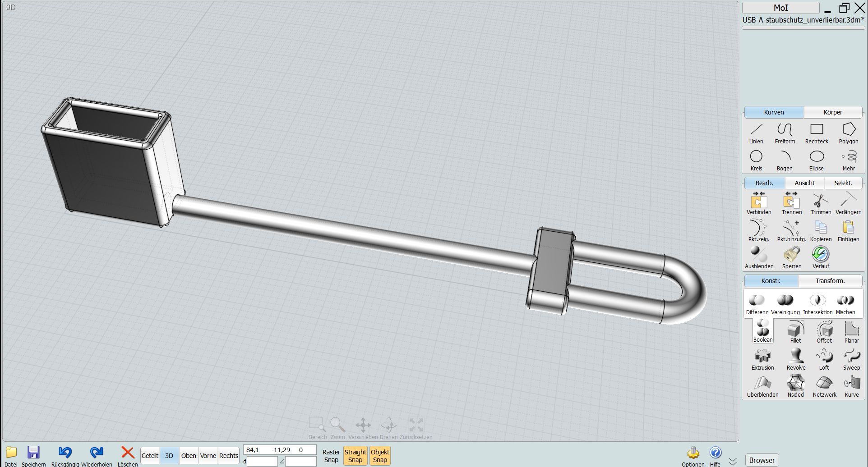868x467 pixels.
Task: Undo with Rückgängig arrow
Action: (x=65, y=456)
